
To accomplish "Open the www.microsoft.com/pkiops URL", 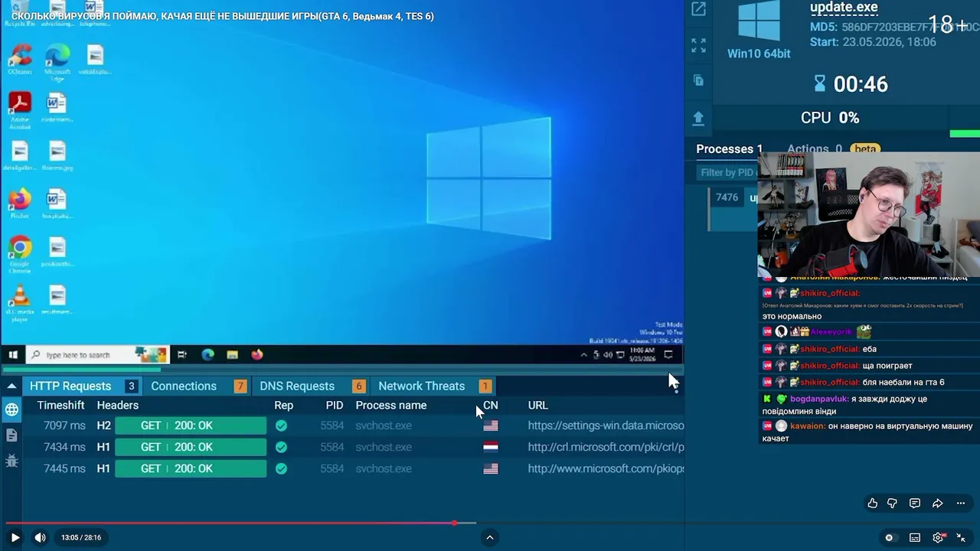I will pyautogui.click(x=606, y=468).
